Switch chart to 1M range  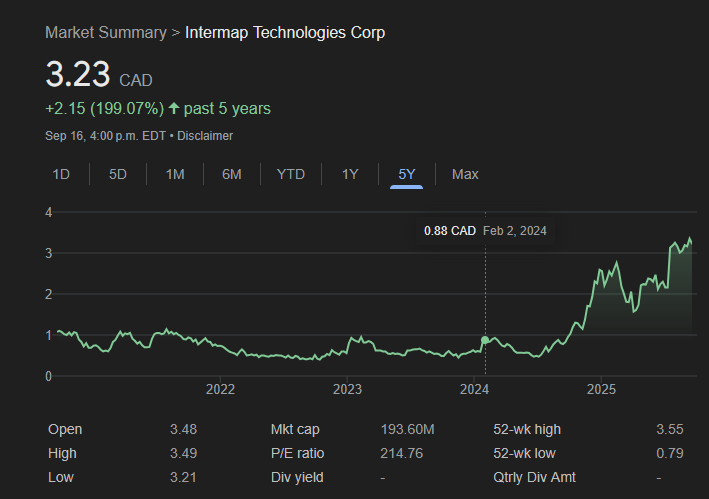(x=175, y=174)
